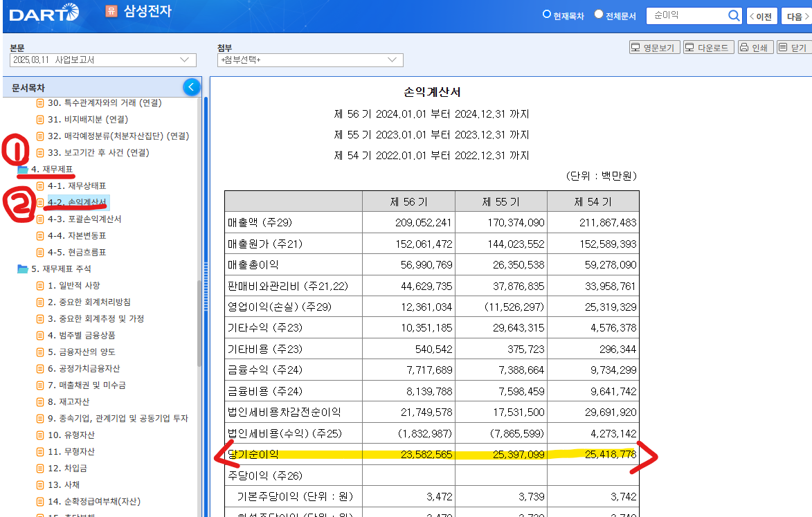This screenshot has width=812, height=517.
Task: Click the 다음 next search result button
Action: click(796, 15)
